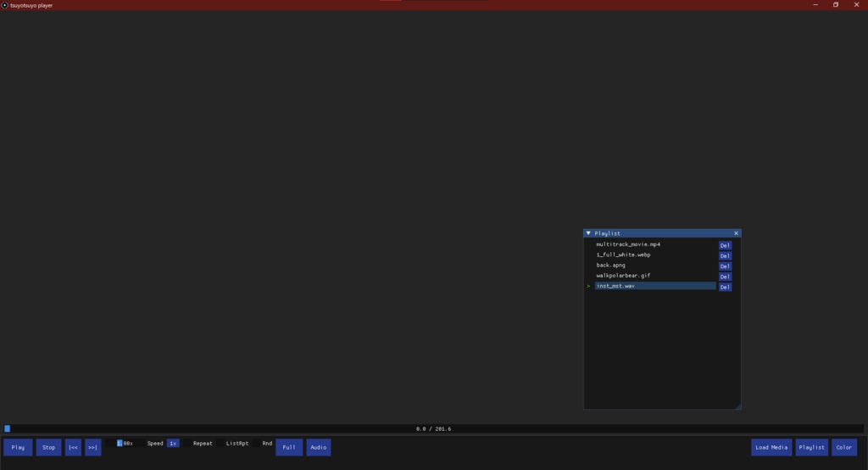
Task: Delete 1_full_white.webp with its Del button
Action: pyautogui.click(x=725, y=256)
